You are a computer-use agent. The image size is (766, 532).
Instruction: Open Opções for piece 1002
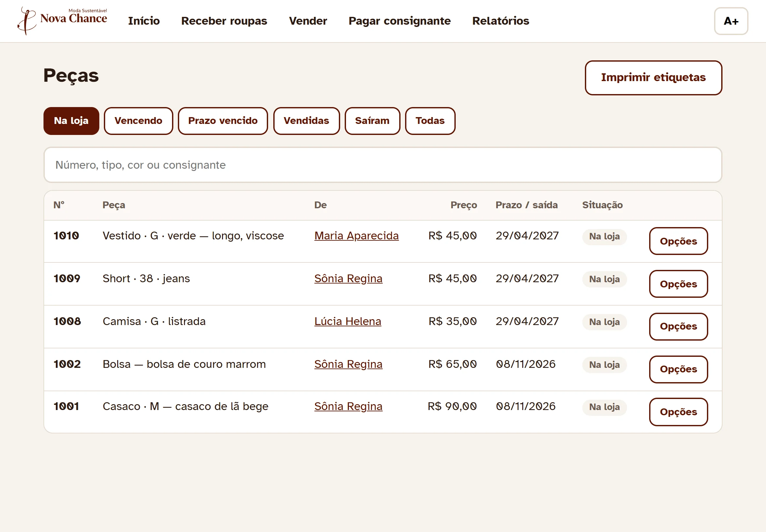tap(678, 369)
